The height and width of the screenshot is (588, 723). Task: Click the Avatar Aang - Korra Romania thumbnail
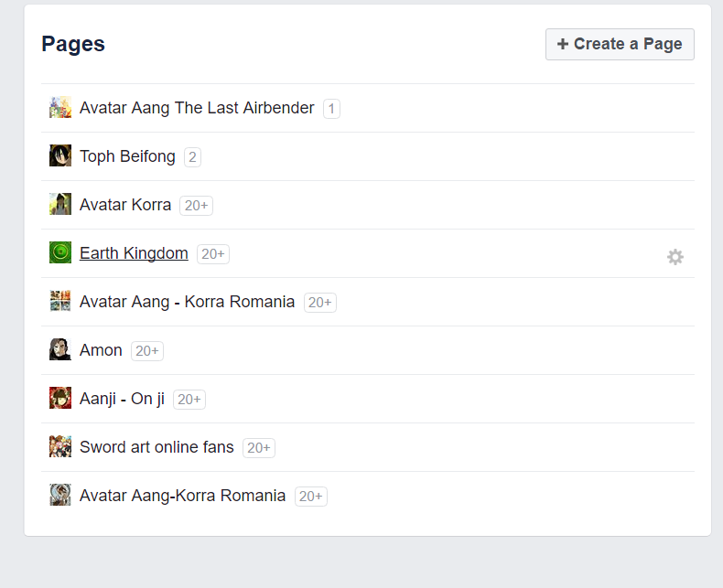tap(60, 302)
